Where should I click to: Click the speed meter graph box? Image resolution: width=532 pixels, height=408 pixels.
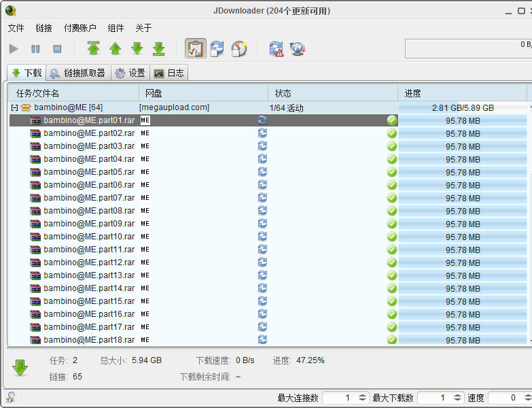pos(469,48)
